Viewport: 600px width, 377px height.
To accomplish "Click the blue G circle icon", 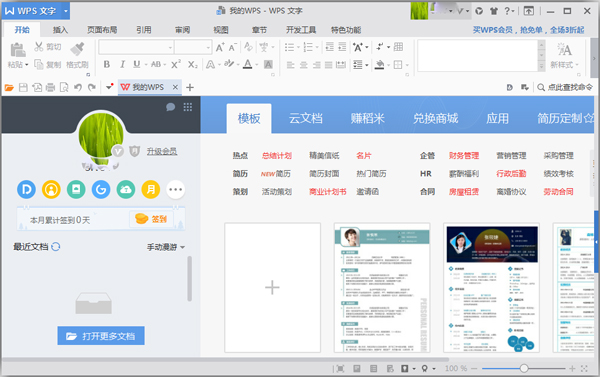I will click(101, 189).
